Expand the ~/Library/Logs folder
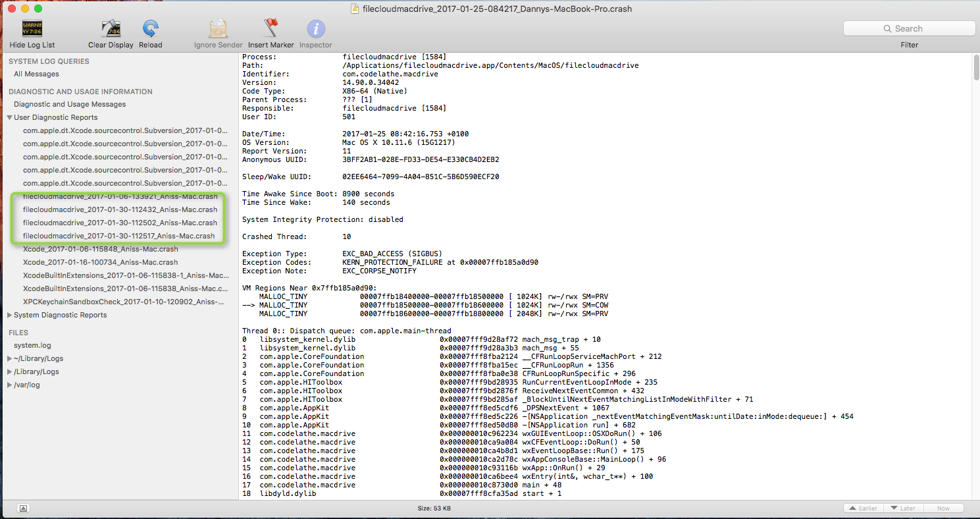This screenshot has width=980, height=519. click(9, 358)
